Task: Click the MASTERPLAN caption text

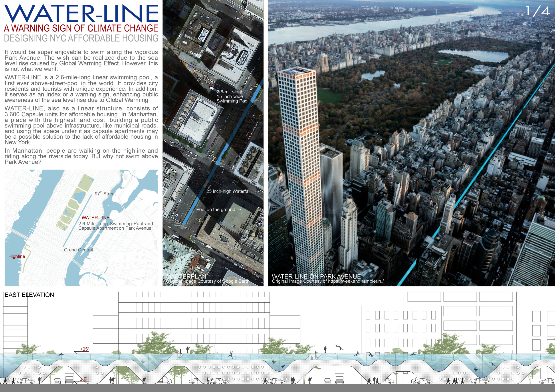Action: tap(186, 276)
